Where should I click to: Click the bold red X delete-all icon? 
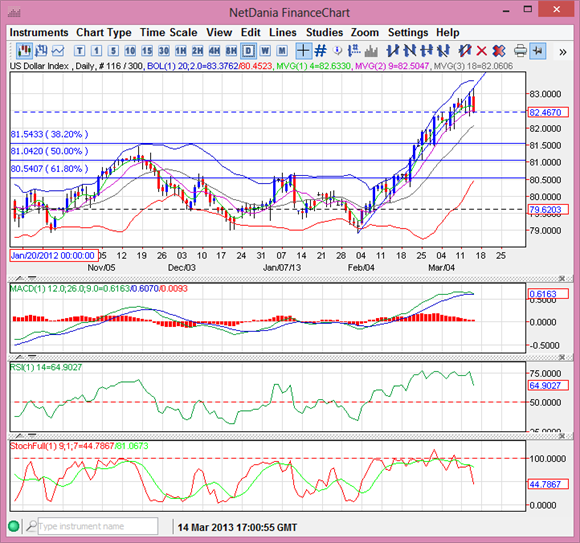[x=499, y=51]
